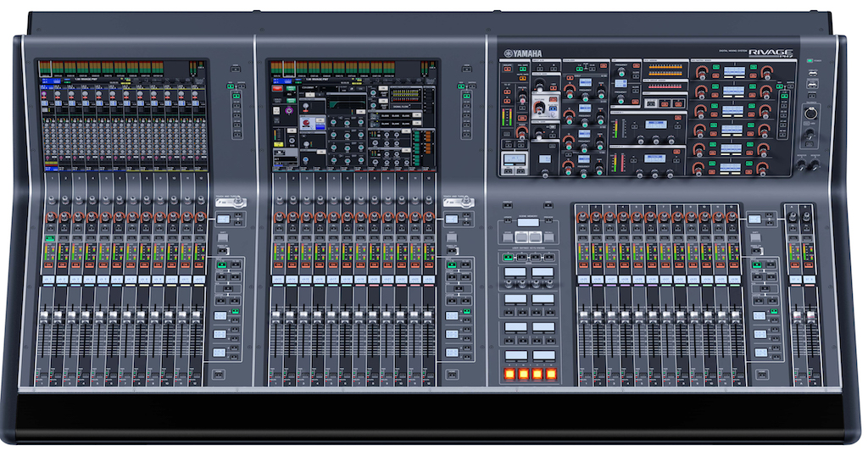Toggle the lit green user defined keys bank button

click(508, 258)
